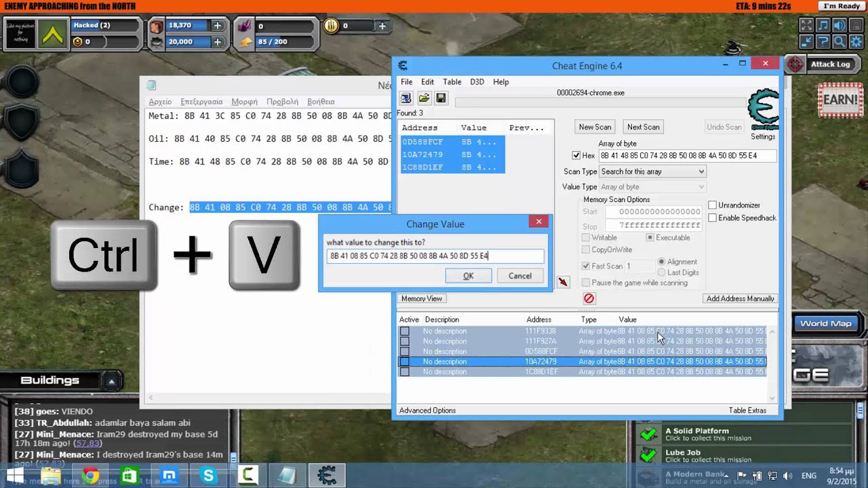Click the Change Value text input
868x488 pixels.
[435, 256]
